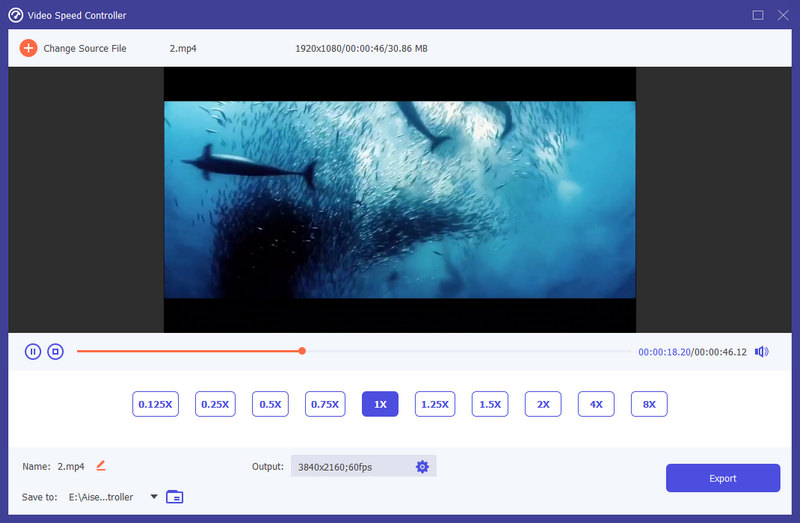Select 0.5X playback speed
Screen dimensions: 800x523
(x=270, y=404)
